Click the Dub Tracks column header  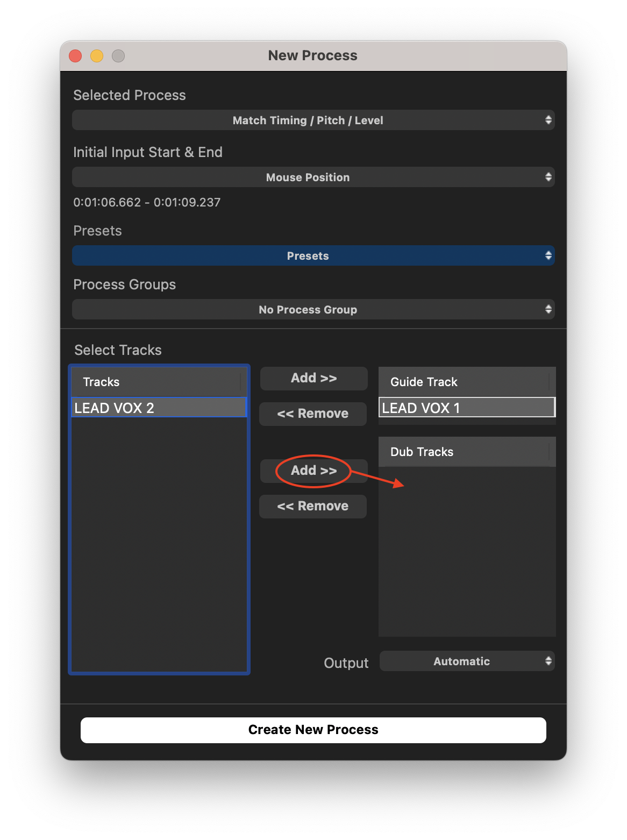pyautogui.click(x=464, y=452)
